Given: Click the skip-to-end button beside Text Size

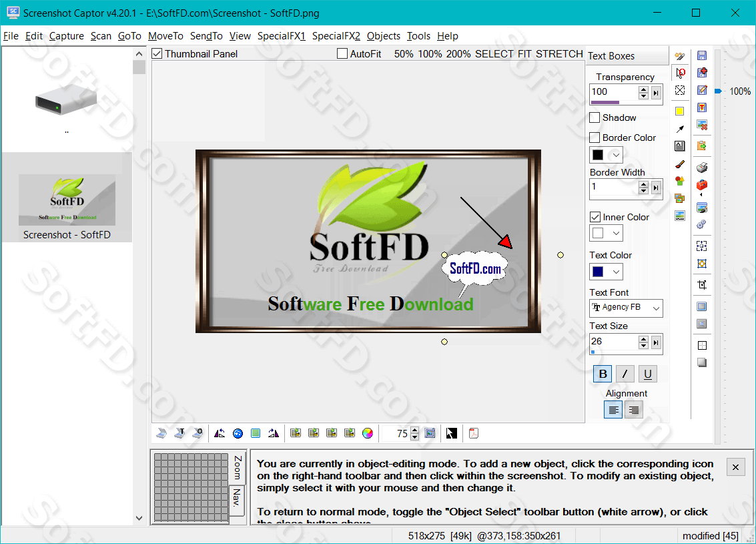Looking at the screenshot, I should [656, 343].
